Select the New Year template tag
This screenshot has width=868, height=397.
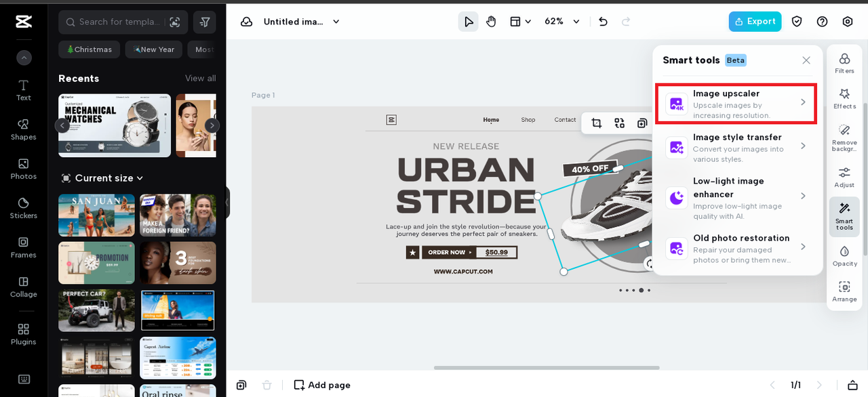(154, 49)
